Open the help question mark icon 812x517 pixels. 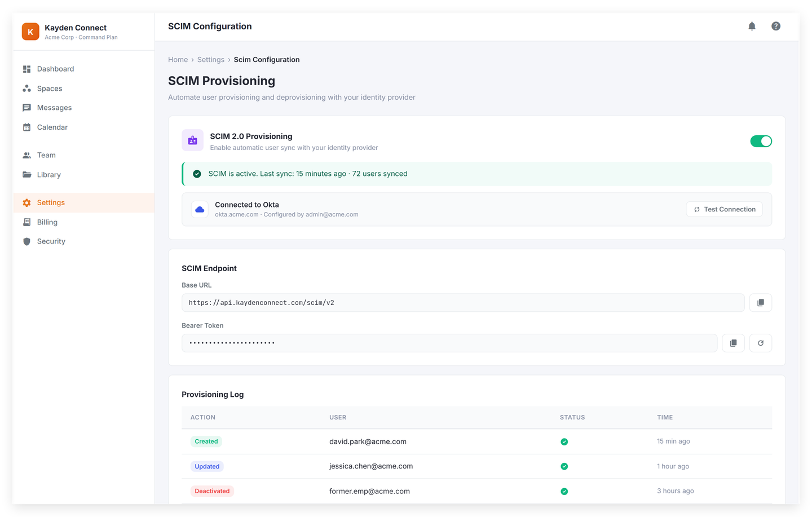(776, 26)
